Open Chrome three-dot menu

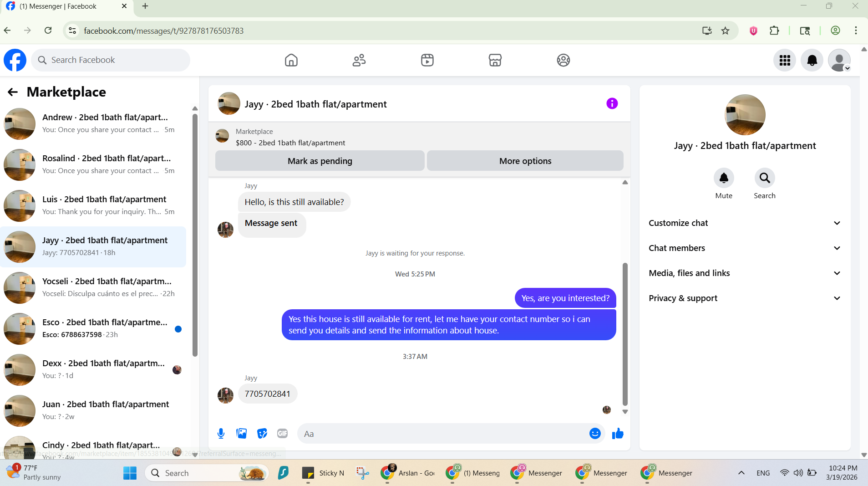856,31
